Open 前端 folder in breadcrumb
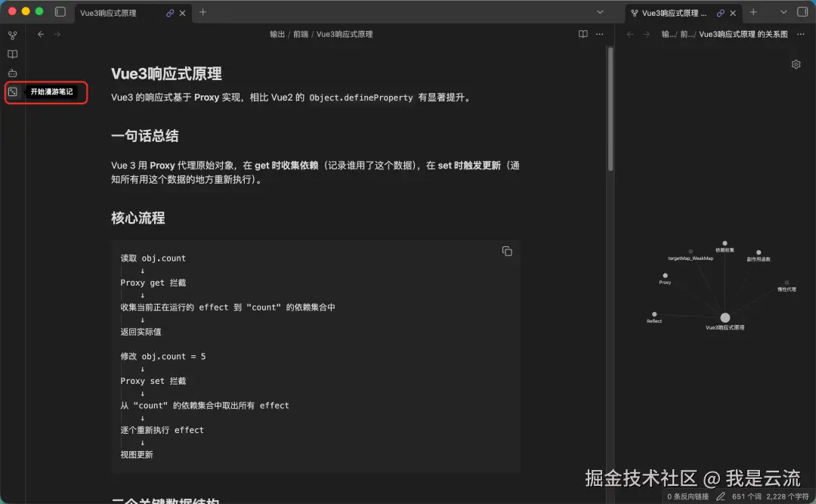 [x=300, y=34]
